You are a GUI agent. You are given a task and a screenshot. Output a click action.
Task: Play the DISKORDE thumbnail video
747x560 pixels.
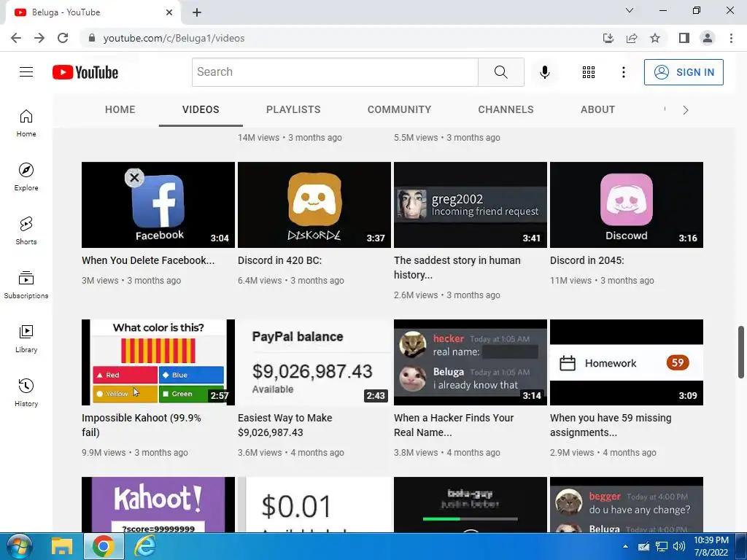click(x=314, y=205)
